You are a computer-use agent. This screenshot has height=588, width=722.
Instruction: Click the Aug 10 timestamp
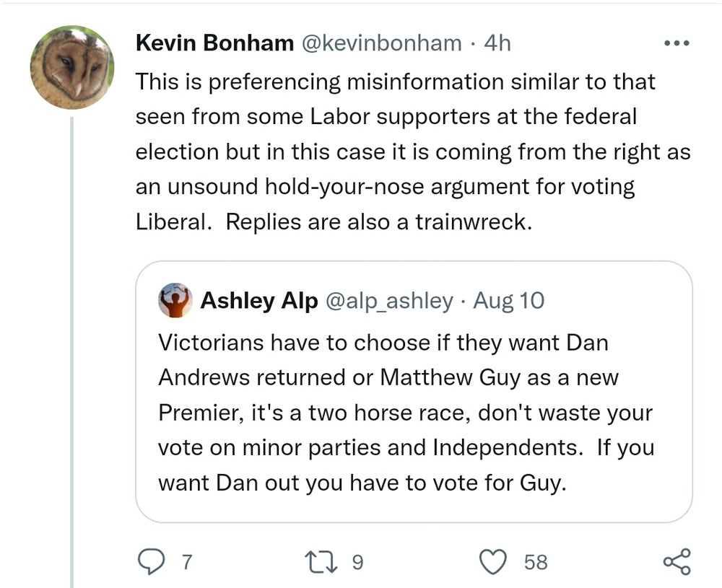(509, 301)
